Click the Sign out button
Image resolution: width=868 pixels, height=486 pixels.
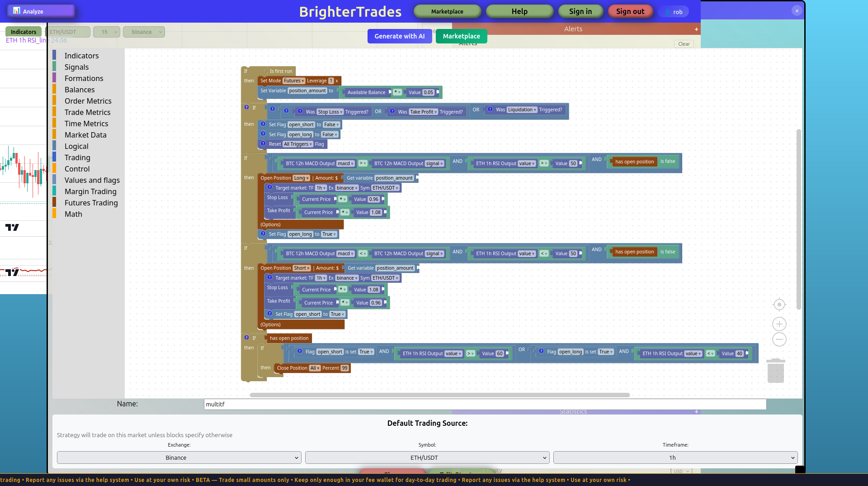[x=630, y=11]
